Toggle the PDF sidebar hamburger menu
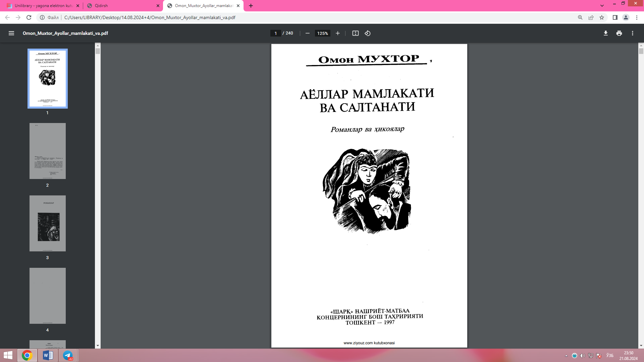Screen dimensions: 644x362 click(11, 33)
